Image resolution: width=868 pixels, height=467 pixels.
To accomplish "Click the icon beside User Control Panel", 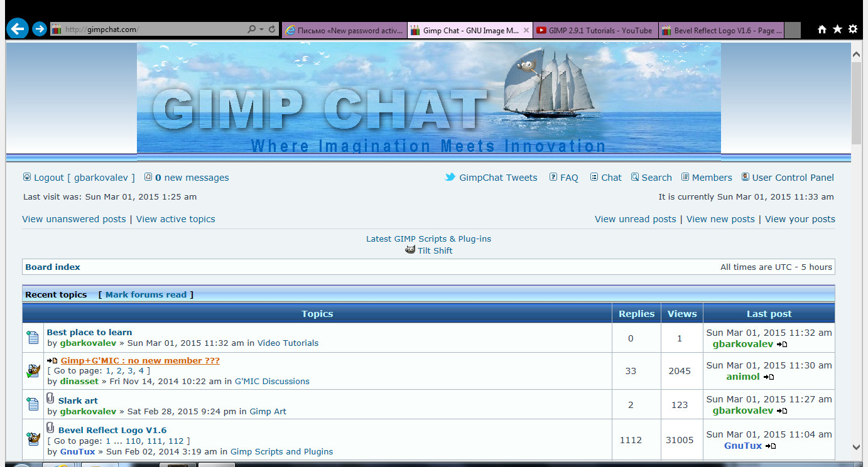I will tap(746, 177).
